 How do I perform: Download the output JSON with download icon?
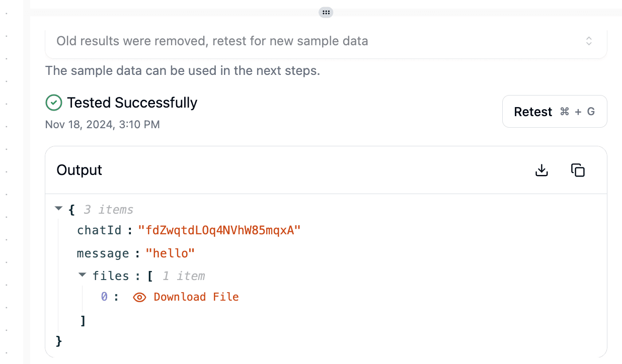[x=541, y=170]
